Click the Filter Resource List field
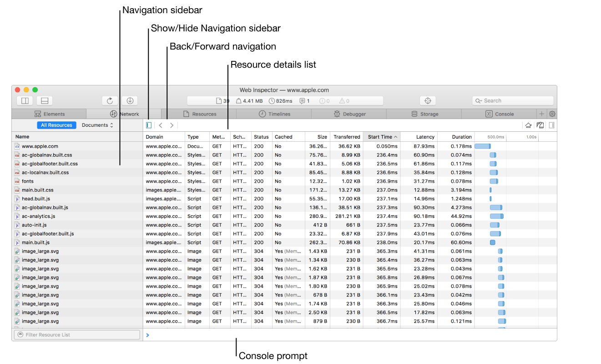The height and width of the screenshot is (364, 601). [77, 335]
